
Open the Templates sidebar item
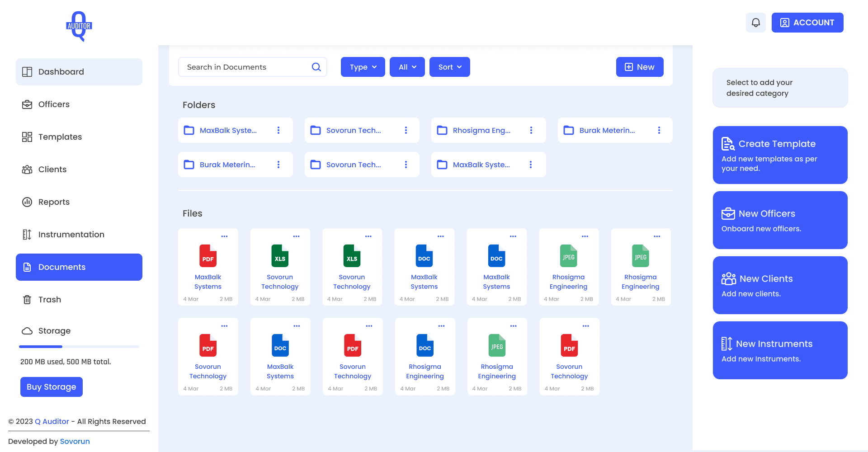tap(79, 137)
